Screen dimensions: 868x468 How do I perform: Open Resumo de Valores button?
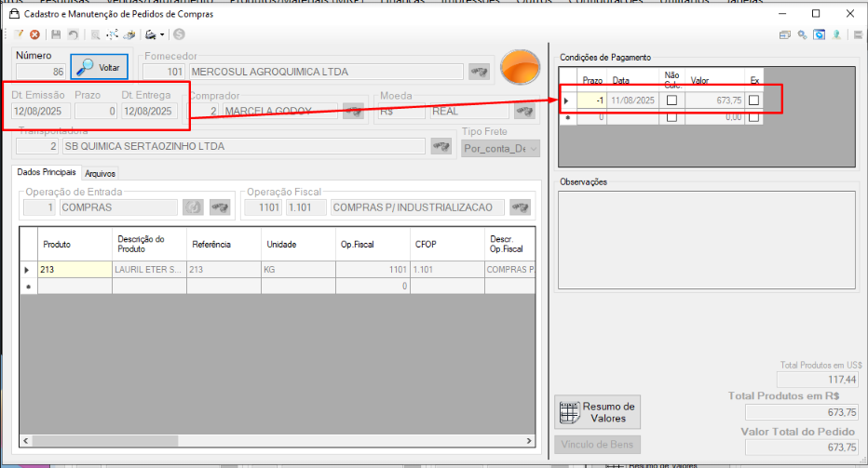[x=597, y=412]
